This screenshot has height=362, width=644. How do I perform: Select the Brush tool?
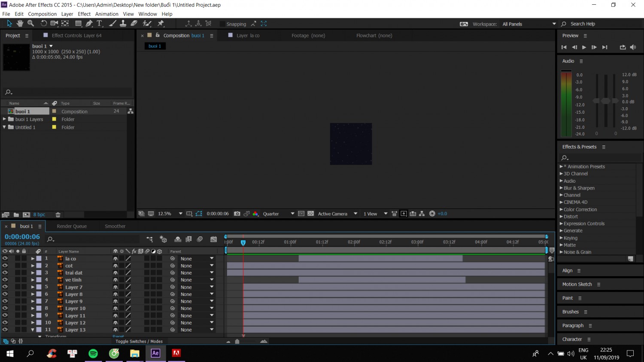coord(112,24)
